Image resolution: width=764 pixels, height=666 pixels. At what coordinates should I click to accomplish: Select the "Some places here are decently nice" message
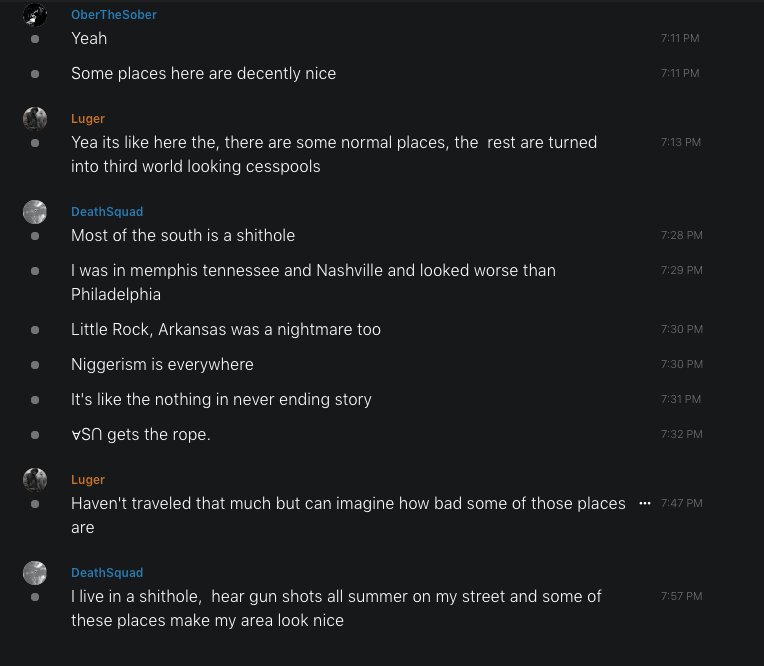[x=203, y=74]
